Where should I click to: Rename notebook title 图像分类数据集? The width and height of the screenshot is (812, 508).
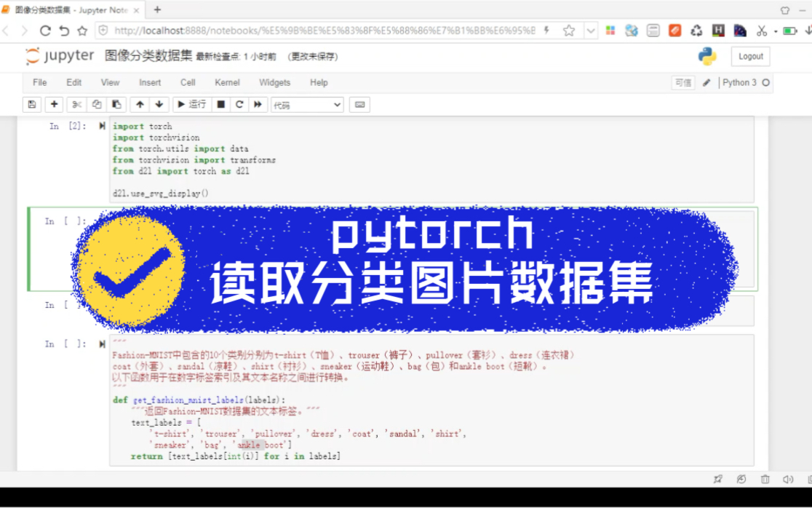pos(148,55)
